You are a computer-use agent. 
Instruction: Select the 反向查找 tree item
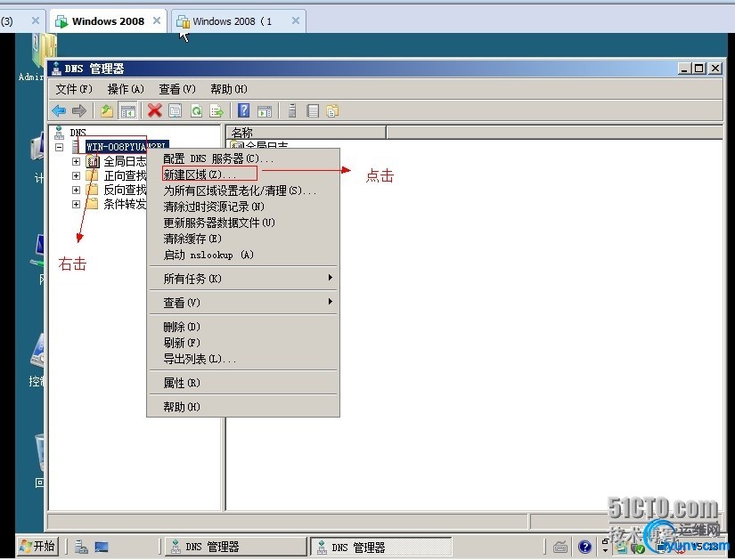[x=125, y=190]
